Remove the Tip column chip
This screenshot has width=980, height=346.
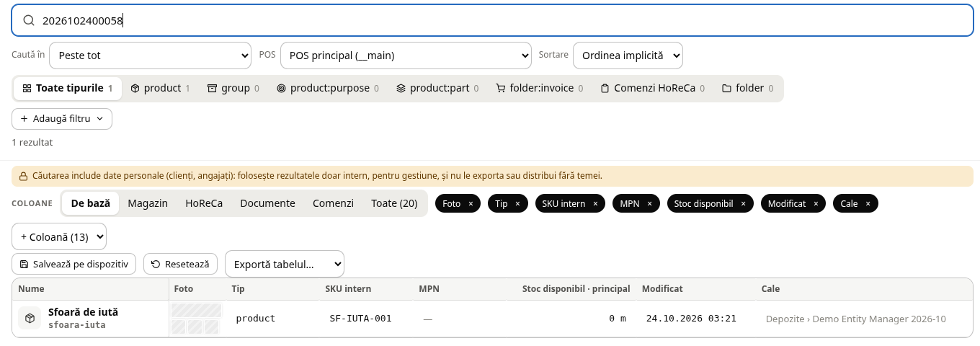tap(517, 204)
